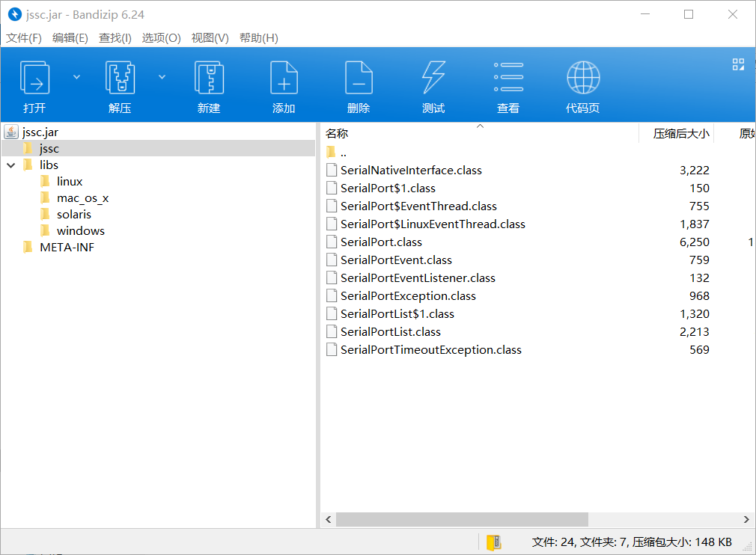The height and width of the screenshot is (555, 756).
Task: Select SerialPortList.class file
Action: pos(391,332)
